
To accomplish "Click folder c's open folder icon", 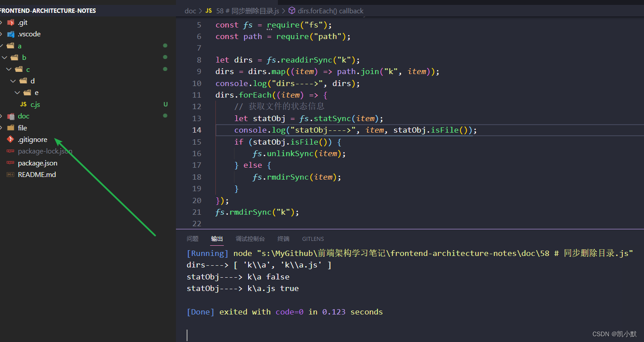I will (x=19, y=69).
